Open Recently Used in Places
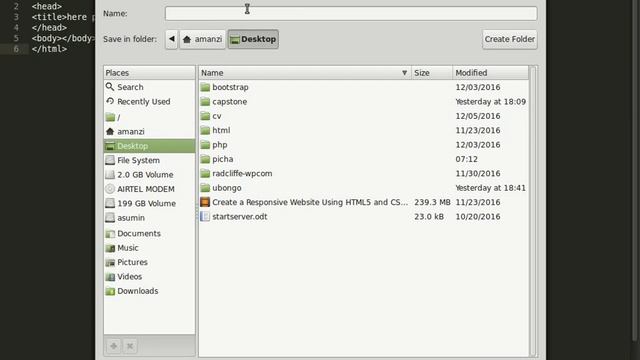The height and width of the screenshot is (360, 640). pos(149,102)
